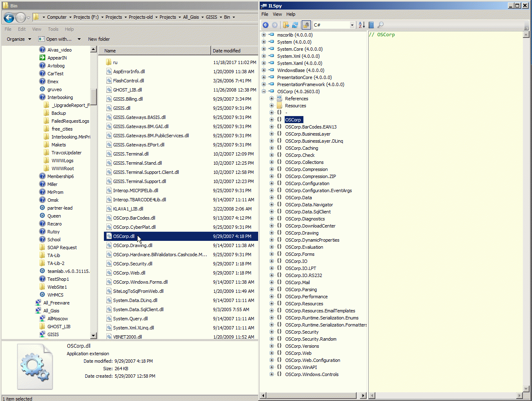532x401 pixels.
Task: Sort files by Date modified column header
Action: [234, 51]
